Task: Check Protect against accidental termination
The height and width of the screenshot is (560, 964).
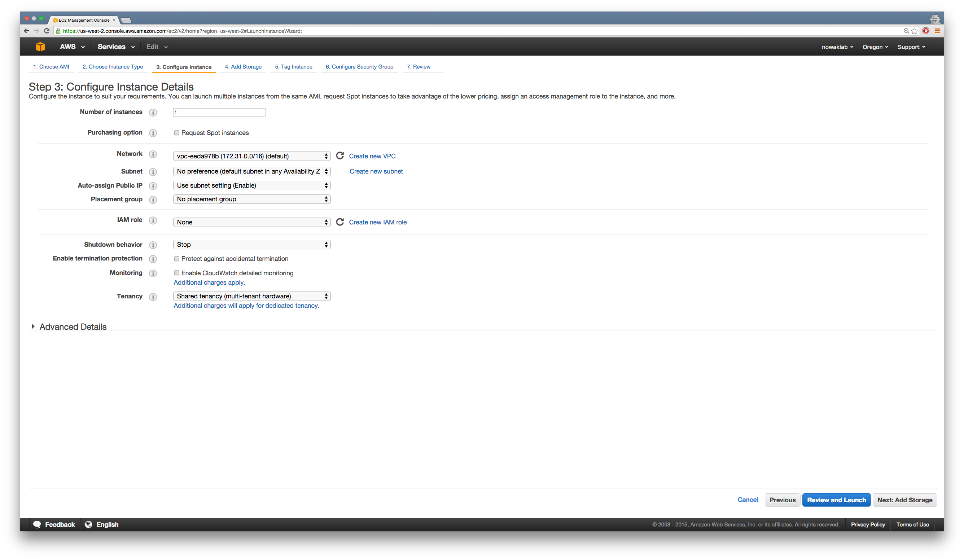Action: click(x=177, y=259)
